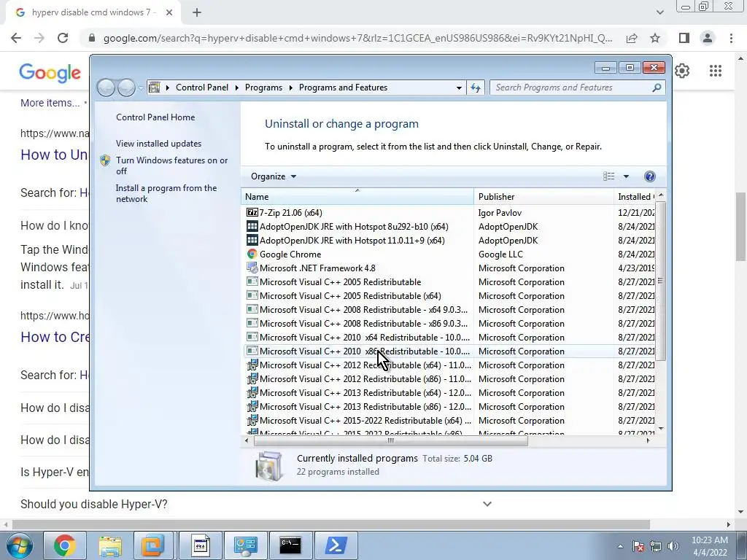Open Chrome profile avatar
The width and height of the screenshot is (747, 560).
(x=708, y=38)
